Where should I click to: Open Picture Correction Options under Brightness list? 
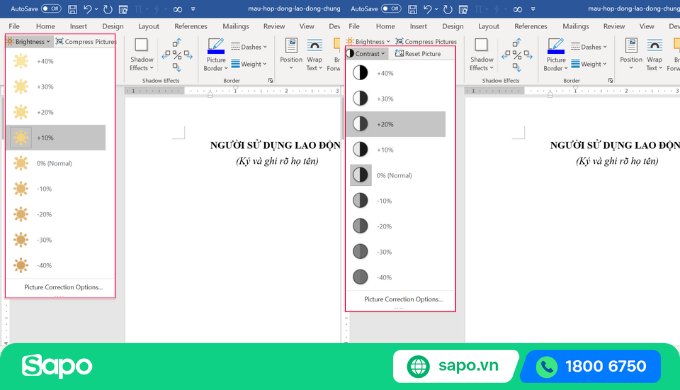click(63, 287)
